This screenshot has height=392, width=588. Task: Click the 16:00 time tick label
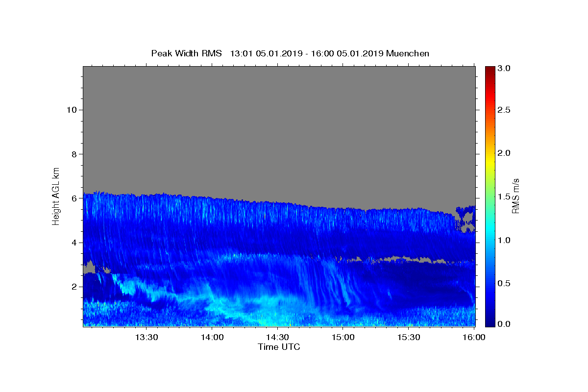[x=474, y=337]
